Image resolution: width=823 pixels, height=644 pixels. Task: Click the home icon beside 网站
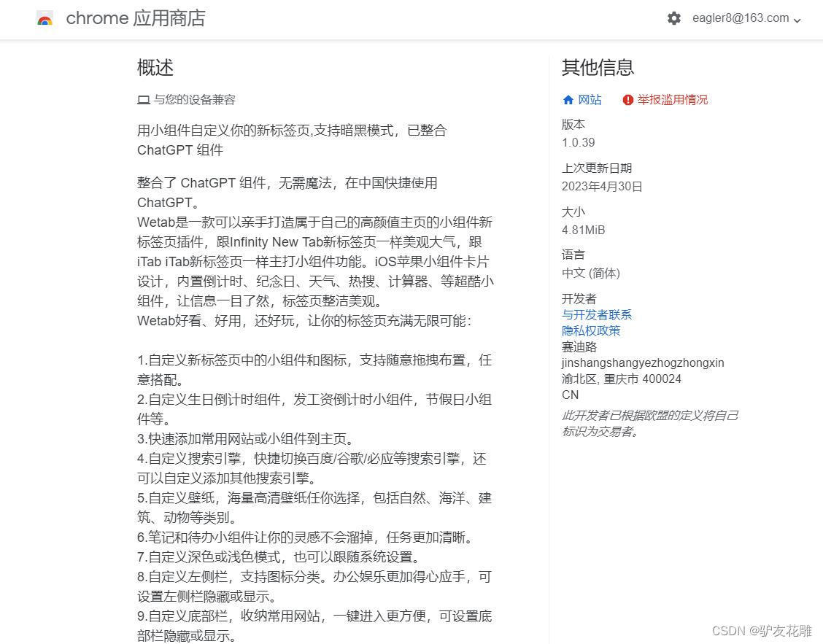point(568,100)
